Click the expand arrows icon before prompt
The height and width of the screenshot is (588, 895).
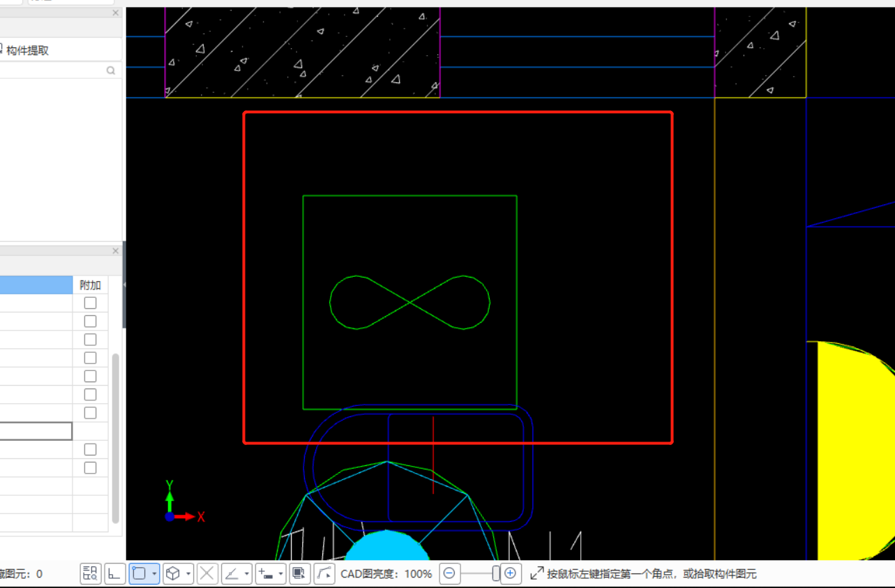[536, 573]
